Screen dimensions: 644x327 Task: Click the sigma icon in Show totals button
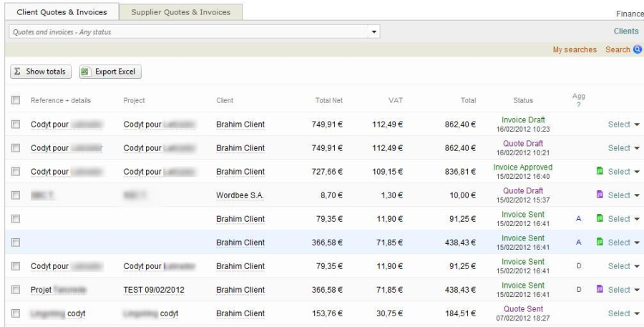[18, 72]
